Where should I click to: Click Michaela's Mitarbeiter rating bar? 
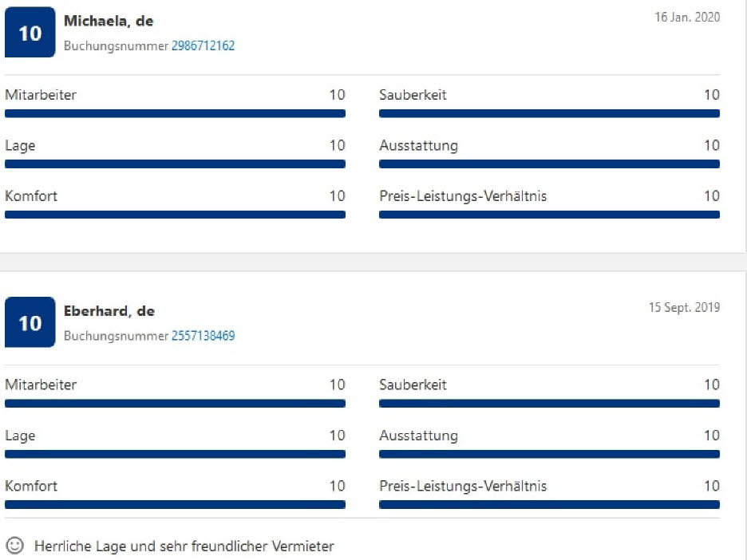click(x=175, y=113)
